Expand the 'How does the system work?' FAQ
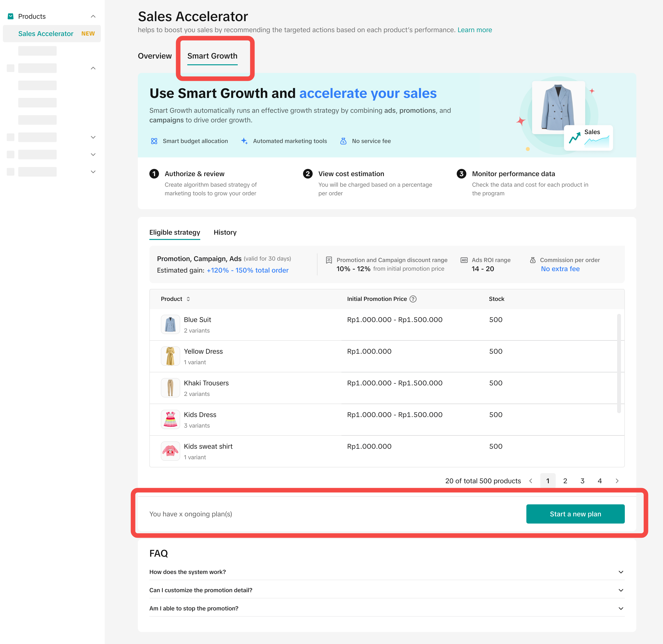The height and width of the screenshot is (644, 663). point(621,572)
